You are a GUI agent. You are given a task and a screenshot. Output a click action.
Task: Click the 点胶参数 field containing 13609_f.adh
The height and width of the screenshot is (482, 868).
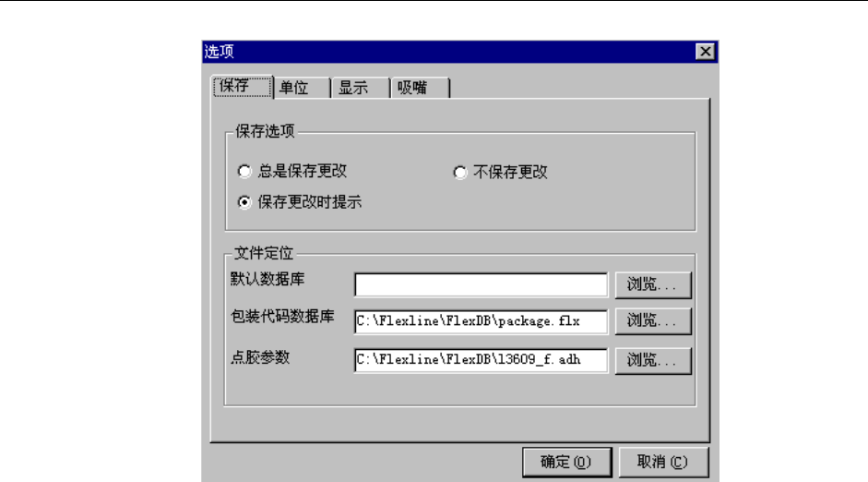482,360
